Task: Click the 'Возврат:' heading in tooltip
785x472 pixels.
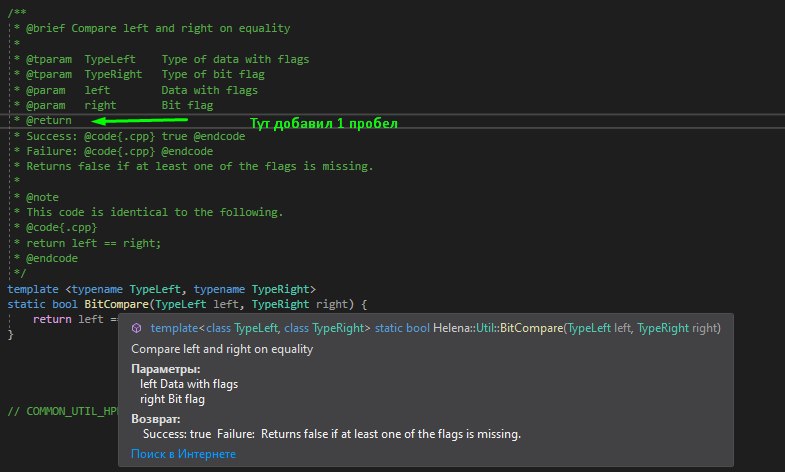Action: click(156, 419)
